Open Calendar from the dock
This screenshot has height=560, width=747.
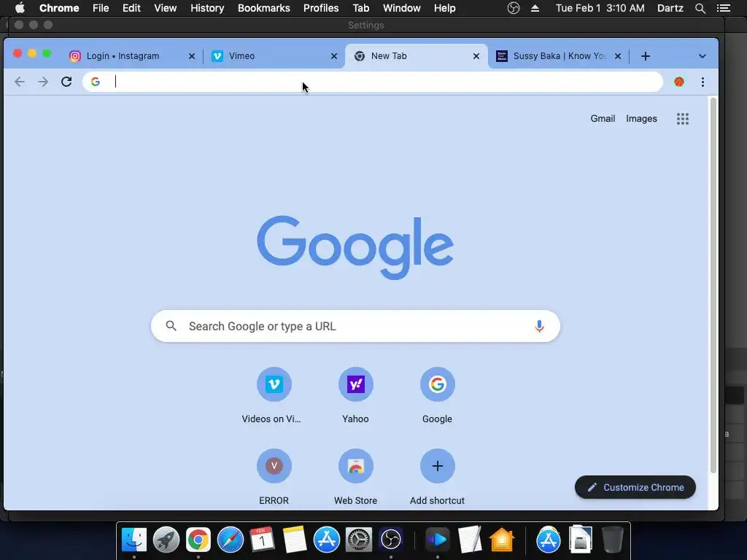[x=262, y=540]
